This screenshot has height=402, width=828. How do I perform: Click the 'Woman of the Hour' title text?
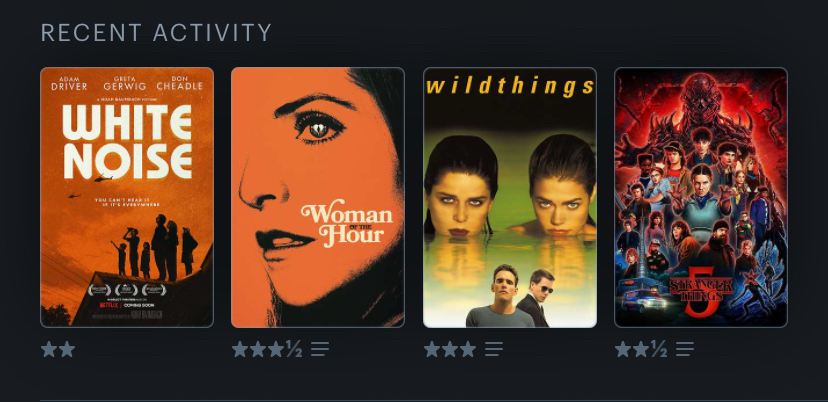coord(347,223)
